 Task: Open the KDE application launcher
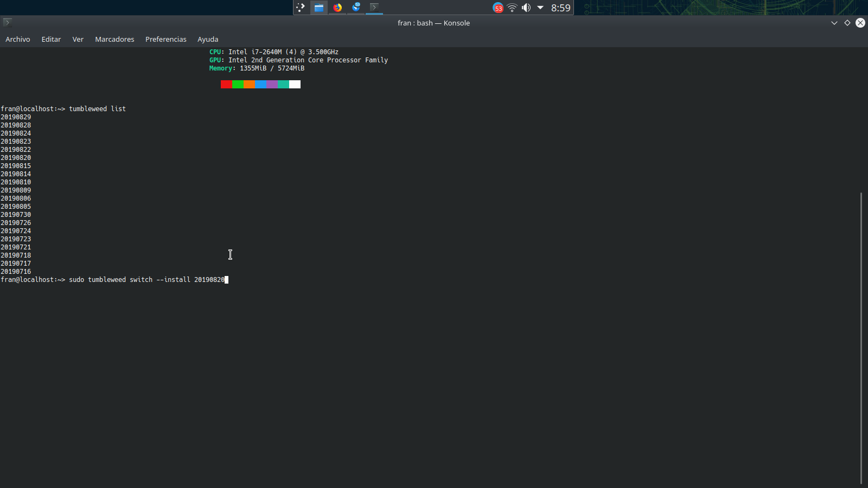point(301,8)
